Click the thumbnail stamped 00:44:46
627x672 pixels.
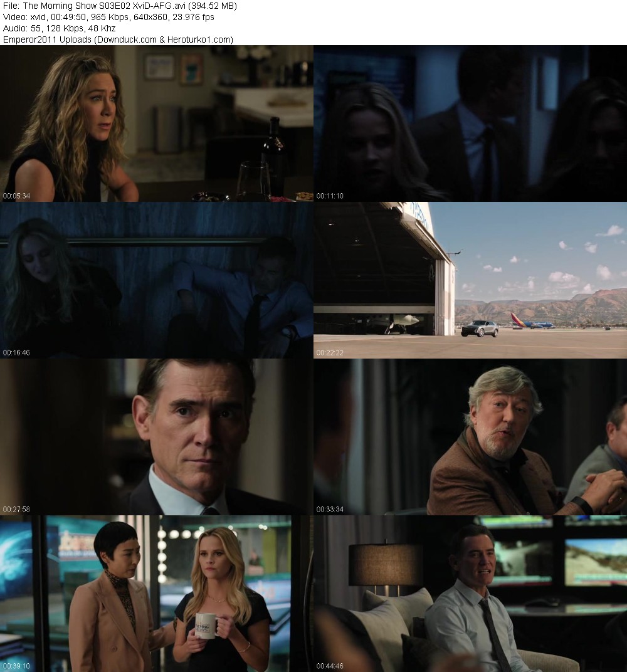(x=470, y=594)
